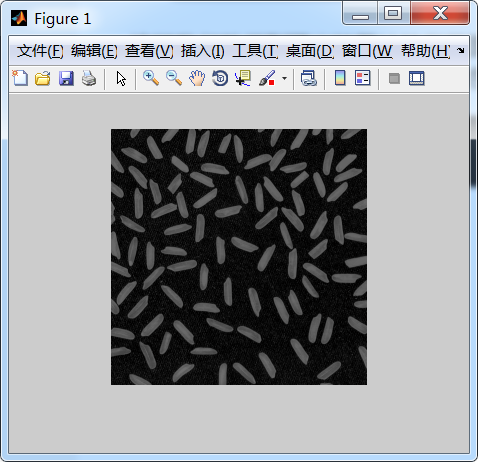Viewport: 478px width, 462px height.
Task: Click the Link Plot toolbar icon
Action: [x=309, y=79]
